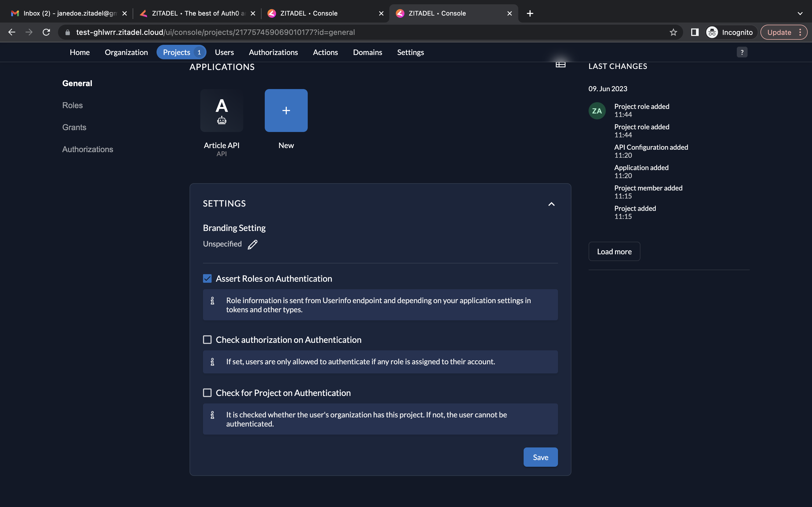Click the blue plus New application tile
The image size is (812, 507).
pyautogui.click(x=286, y=110)
